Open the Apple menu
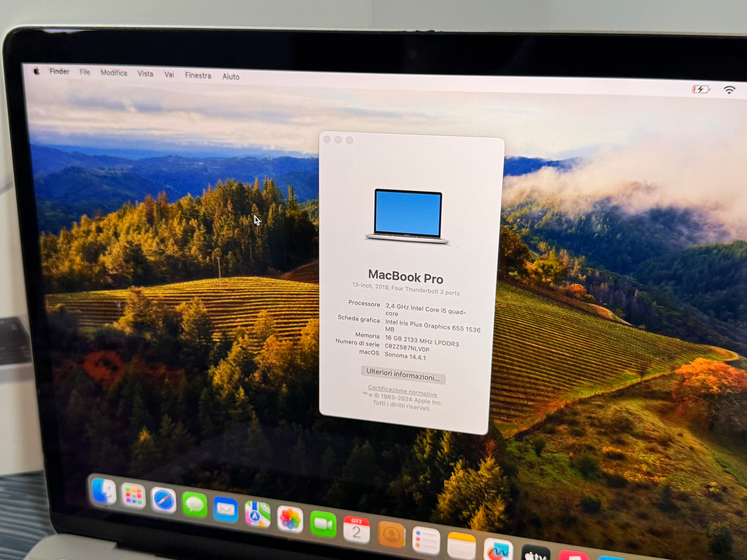 click(37, 71)
